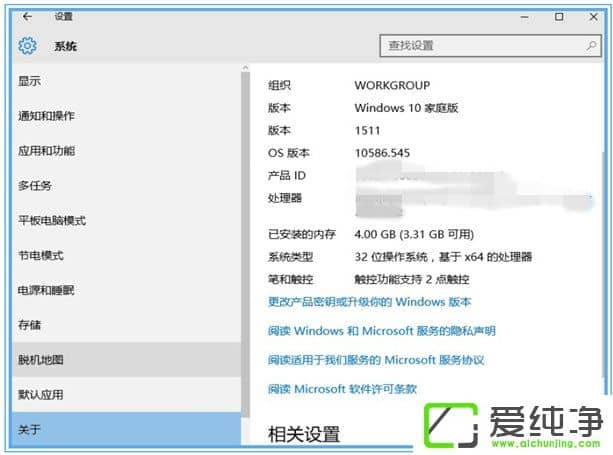Click the OS build value 10586.545
613x455 pixels.
[x=382, y=153]
